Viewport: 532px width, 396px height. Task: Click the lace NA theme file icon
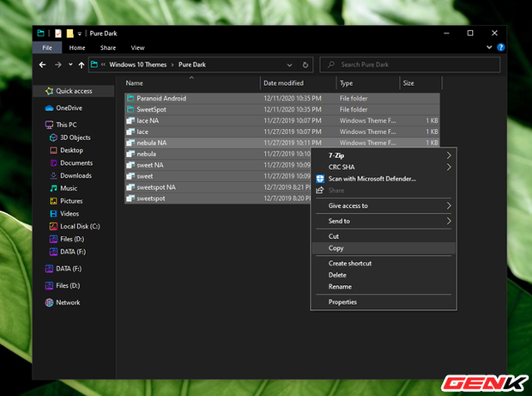tap(130, 120)
